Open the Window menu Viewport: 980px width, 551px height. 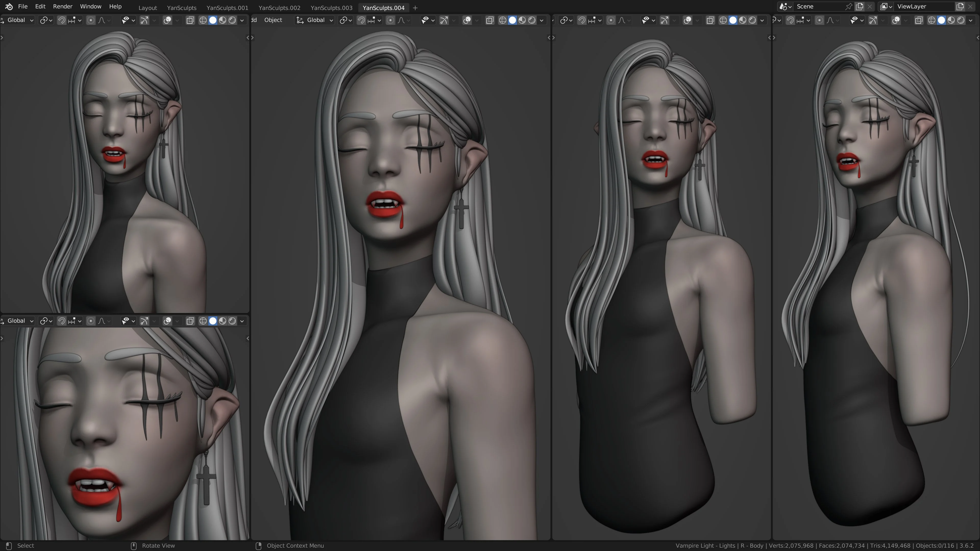coord(91,6)
